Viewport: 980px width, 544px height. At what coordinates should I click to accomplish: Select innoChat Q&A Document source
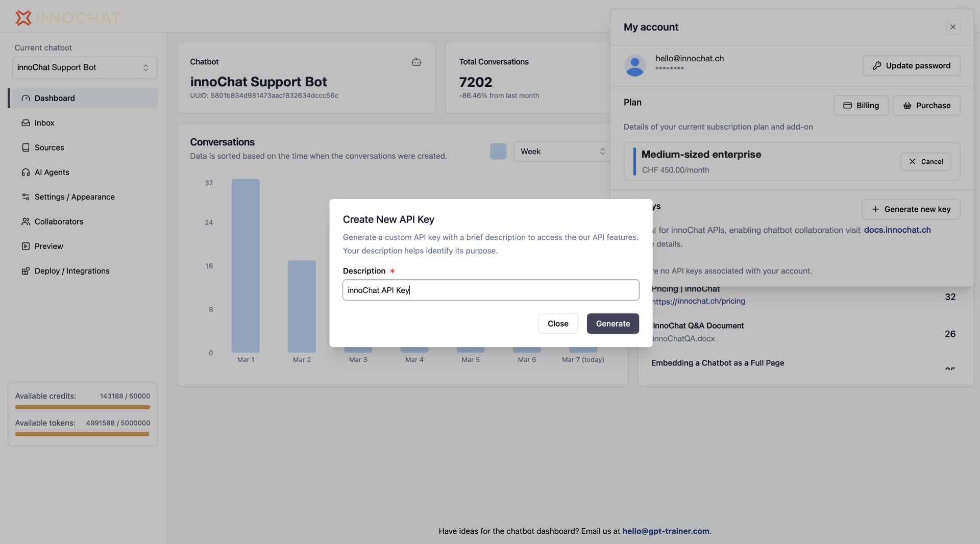pyautogui.click(x=698, y=326)
